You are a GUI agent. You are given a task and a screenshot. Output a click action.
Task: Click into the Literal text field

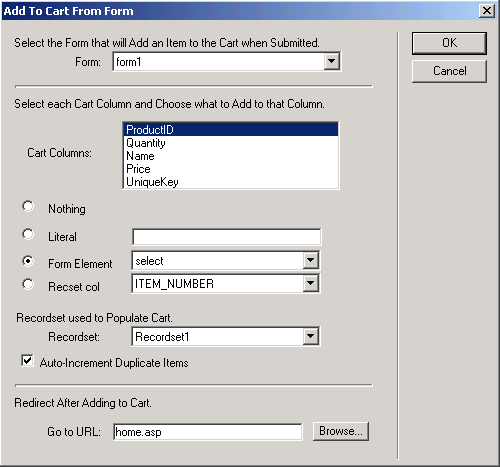click(227, 237)
